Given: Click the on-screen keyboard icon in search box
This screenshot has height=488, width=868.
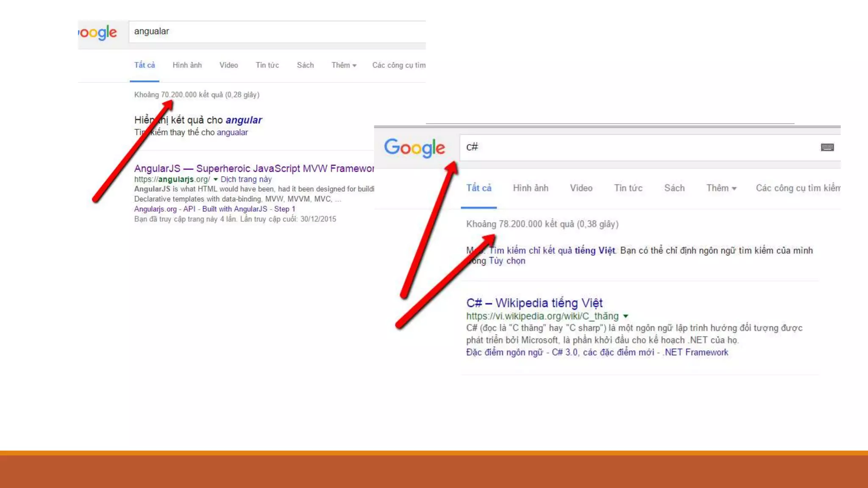Looking at the screenshot, I should tap(827, 147).
